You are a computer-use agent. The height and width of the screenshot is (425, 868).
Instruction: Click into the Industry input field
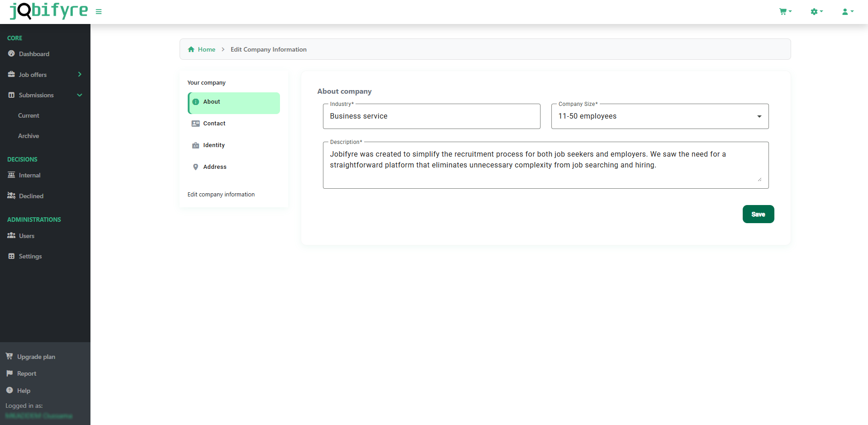point(431,116)
